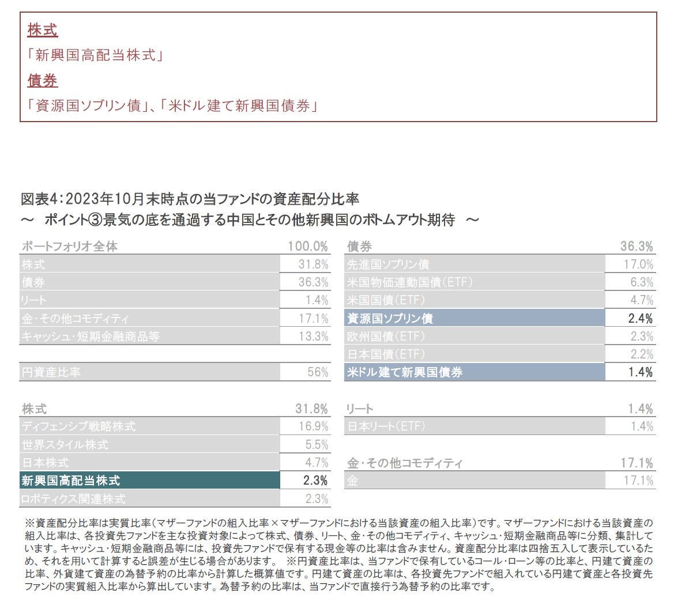
Task: Select the 「資源国ソブリン債」 text in the top box
Action: [x=85, y=106]
